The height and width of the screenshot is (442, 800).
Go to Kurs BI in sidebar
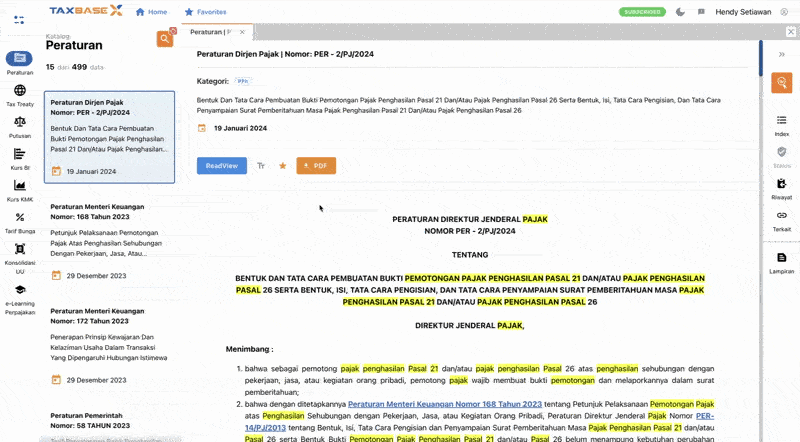point(19,155)
